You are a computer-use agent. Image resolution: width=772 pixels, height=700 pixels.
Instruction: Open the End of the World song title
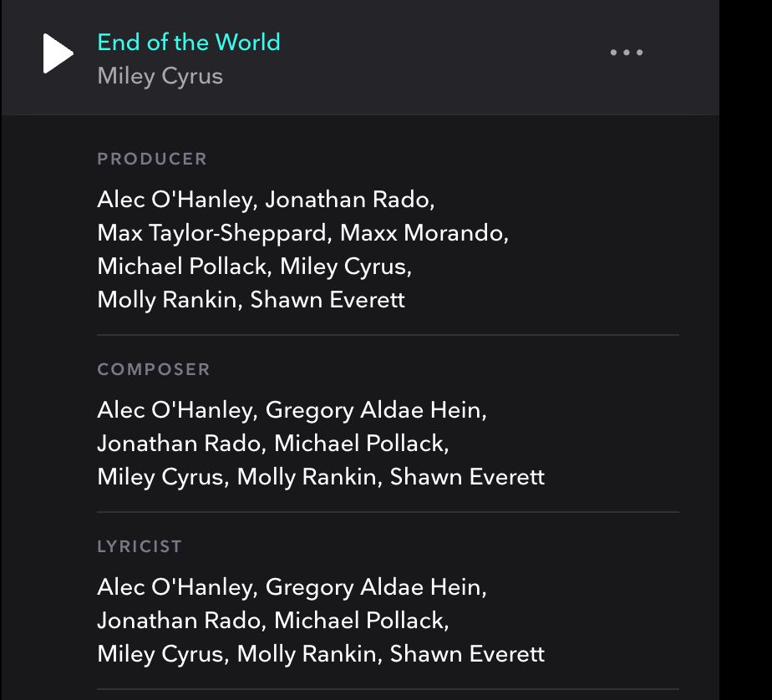pos(189,43)
